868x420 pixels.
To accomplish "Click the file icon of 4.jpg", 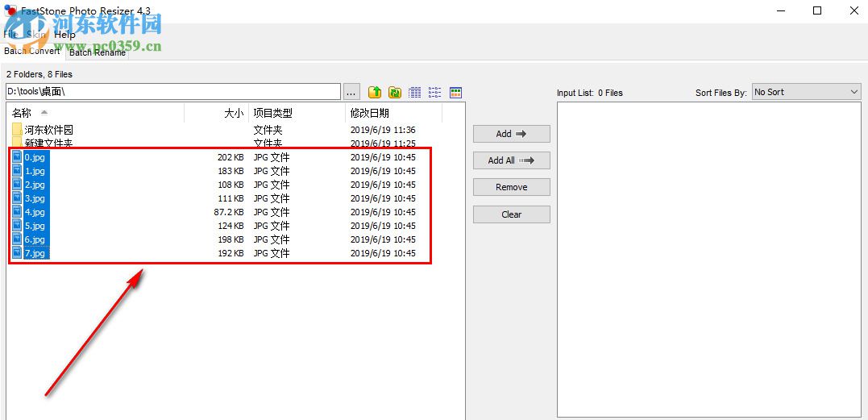I will point(17,212).
